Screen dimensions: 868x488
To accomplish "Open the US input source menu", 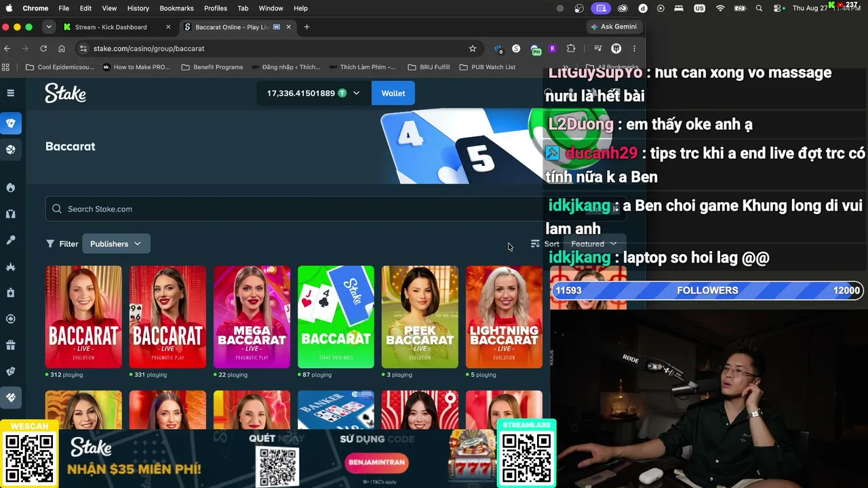I will click(x=700, y=8).
